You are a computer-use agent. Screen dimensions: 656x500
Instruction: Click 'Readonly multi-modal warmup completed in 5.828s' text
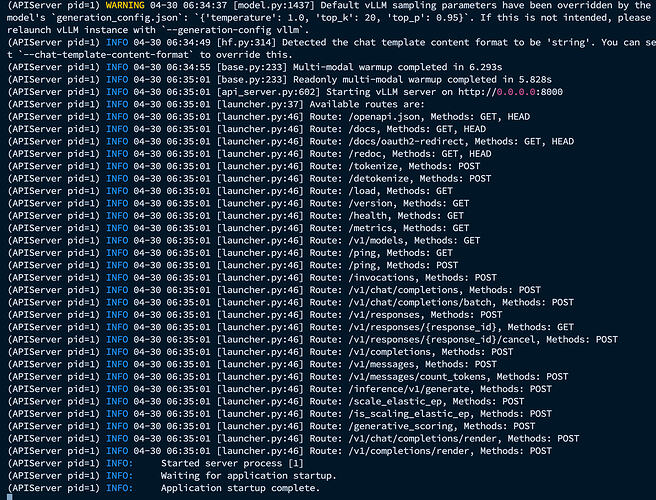point(423,79)
